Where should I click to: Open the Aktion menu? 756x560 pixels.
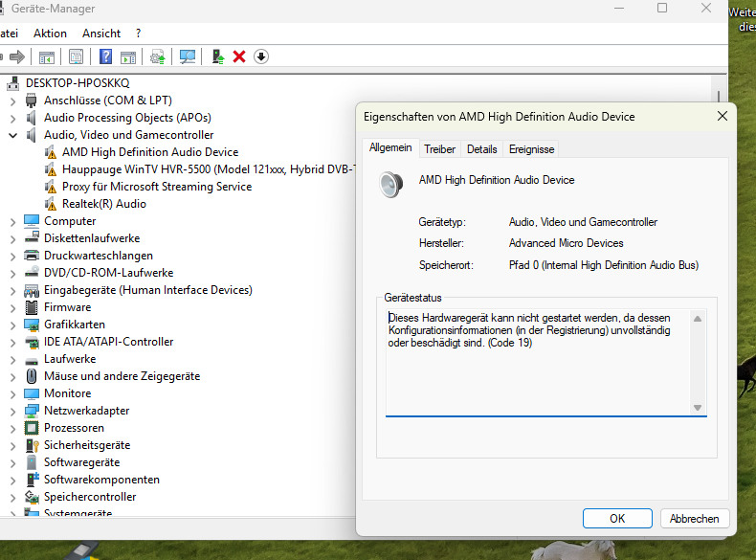click(x=50, y=34)
